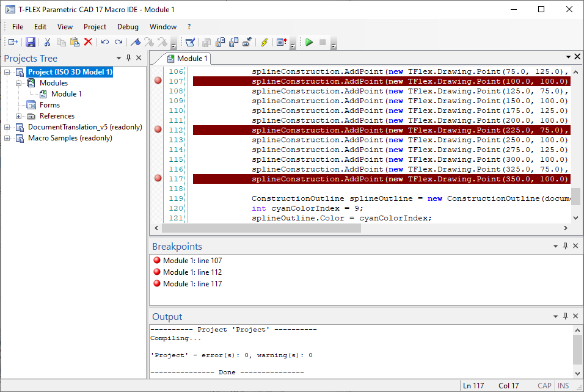Image resolution: width=584 pixels, height=392 pixels.
Task: Compile project using the lightning bolt icon
Action: click(x=265, y=42)
